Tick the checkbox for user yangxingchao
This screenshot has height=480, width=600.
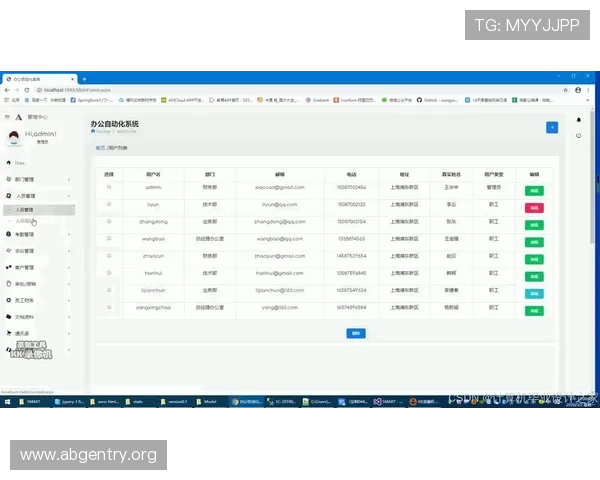(109, 308)
